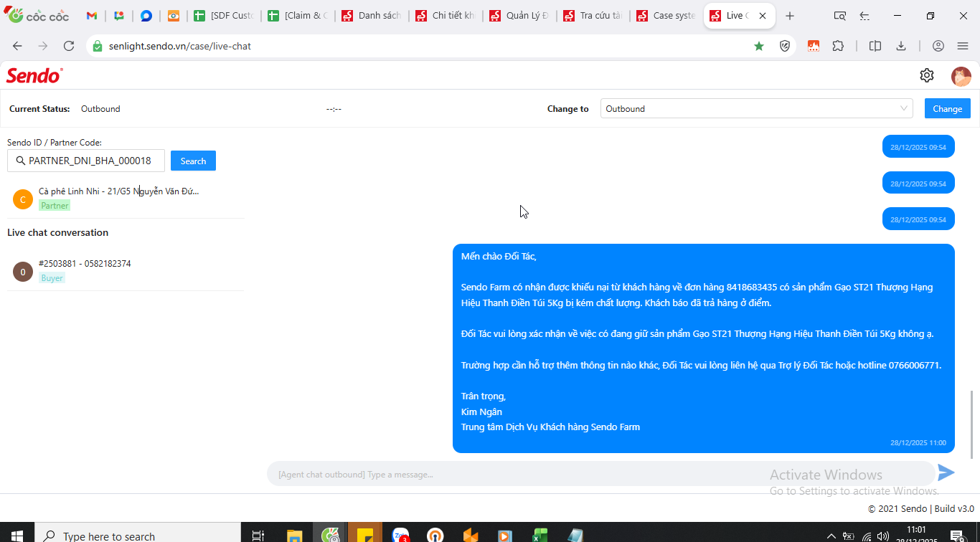Viewport: 980px width, 542px height.
Task: Open Task View on taskbar
Action: click(x=258, y=536)
